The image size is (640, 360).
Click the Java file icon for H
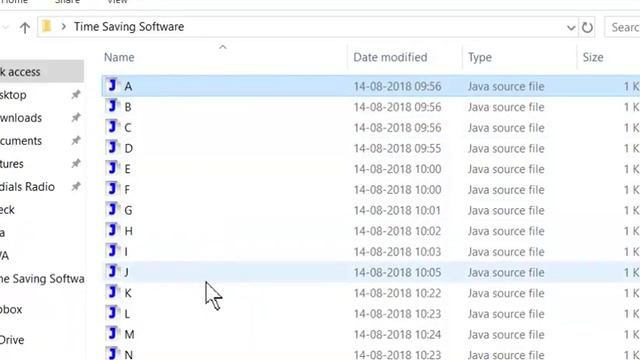click(x=112, y=230)
